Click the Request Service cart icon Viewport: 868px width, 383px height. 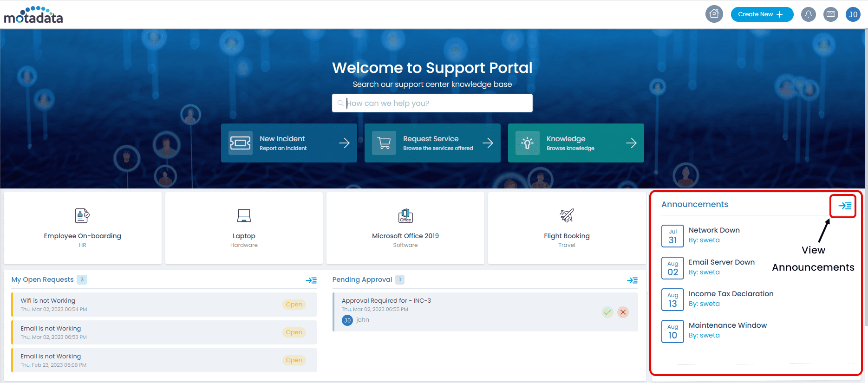point(384,143)
